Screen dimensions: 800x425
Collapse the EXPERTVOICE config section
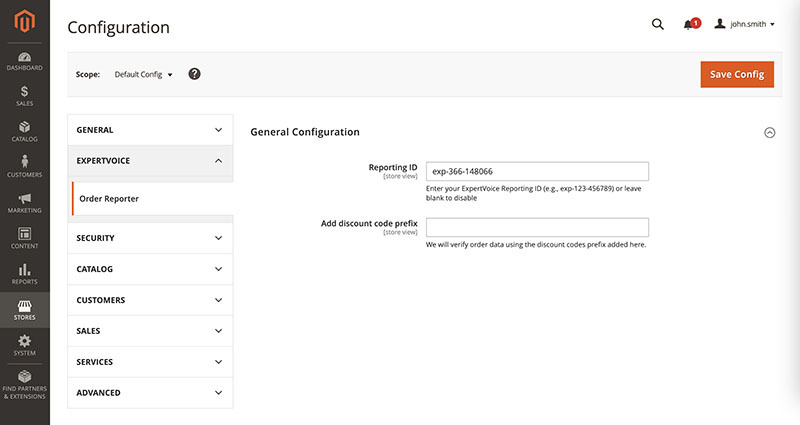(x=150, y=161)
